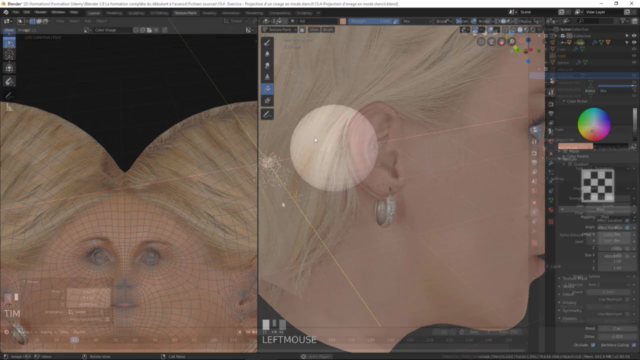Choose the Cursor tool in the image editor
The height and width of the screenshot is (360, 640).
9,55
